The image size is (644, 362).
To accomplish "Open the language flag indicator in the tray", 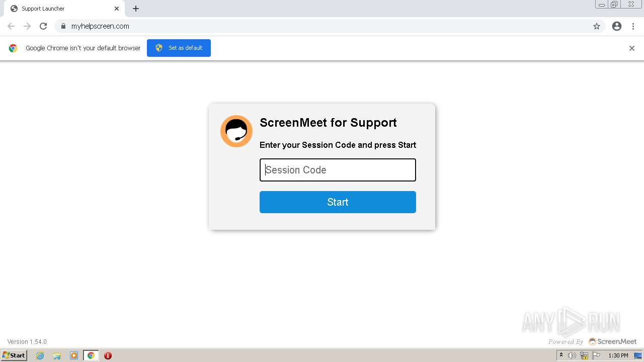I will click(596, 355).
